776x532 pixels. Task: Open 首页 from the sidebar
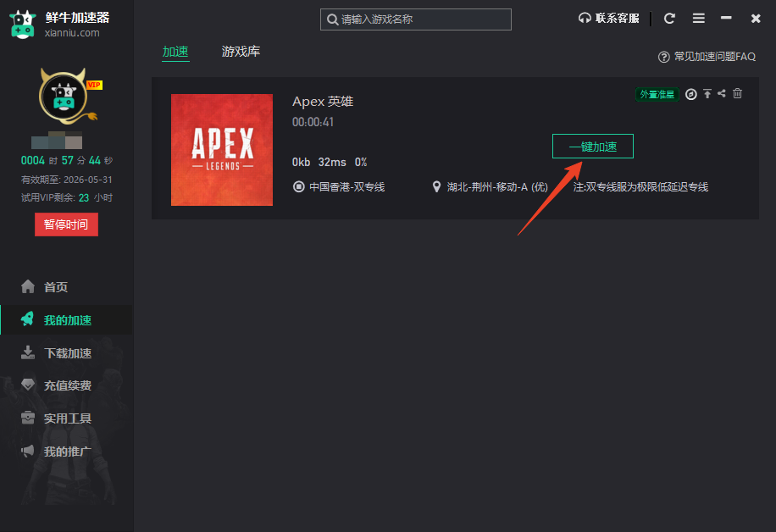[x=67, y=287]
